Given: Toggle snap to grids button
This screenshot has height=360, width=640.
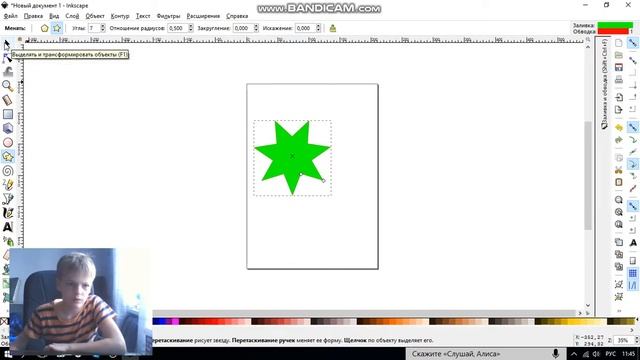Looking at the screenshot, I should (x=633, y=273).
